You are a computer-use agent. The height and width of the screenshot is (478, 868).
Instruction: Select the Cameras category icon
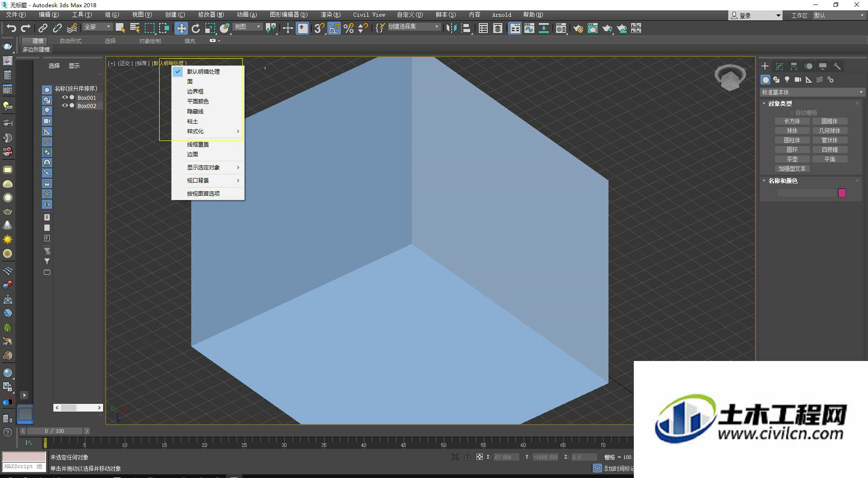click(798, 80)
